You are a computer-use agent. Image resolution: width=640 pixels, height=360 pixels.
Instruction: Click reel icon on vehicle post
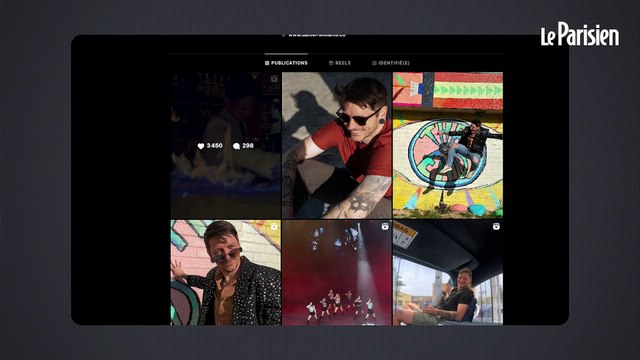pyautogui.click(x=496, y=226)
